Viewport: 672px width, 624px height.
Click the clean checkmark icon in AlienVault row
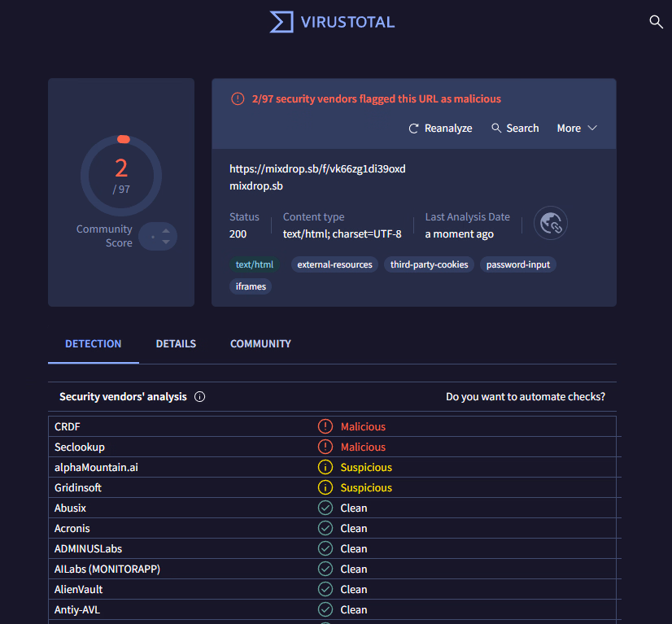[325, 589]
